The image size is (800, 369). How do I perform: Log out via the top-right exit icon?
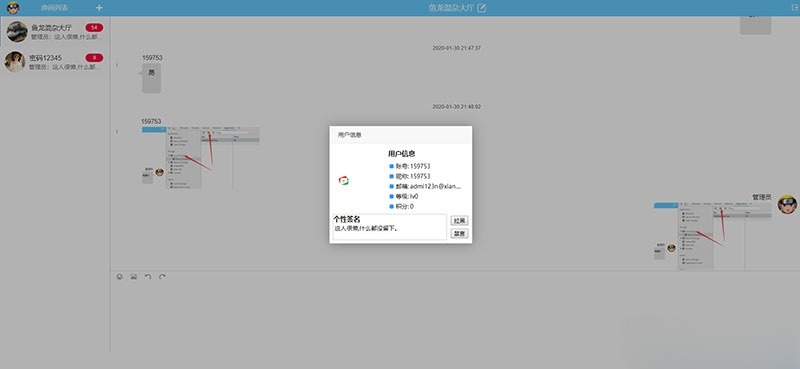pos(794,7)
